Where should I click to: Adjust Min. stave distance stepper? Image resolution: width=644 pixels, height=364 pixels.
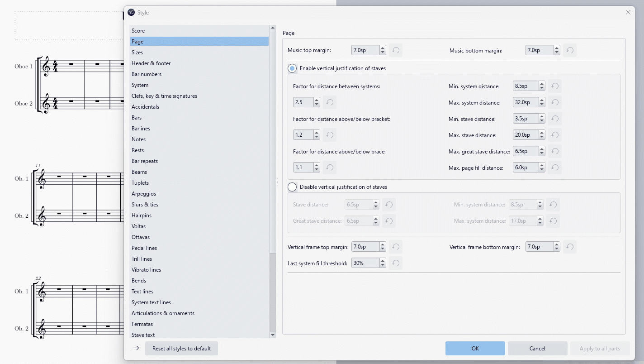pyautogui.click(x=542, y=119)
